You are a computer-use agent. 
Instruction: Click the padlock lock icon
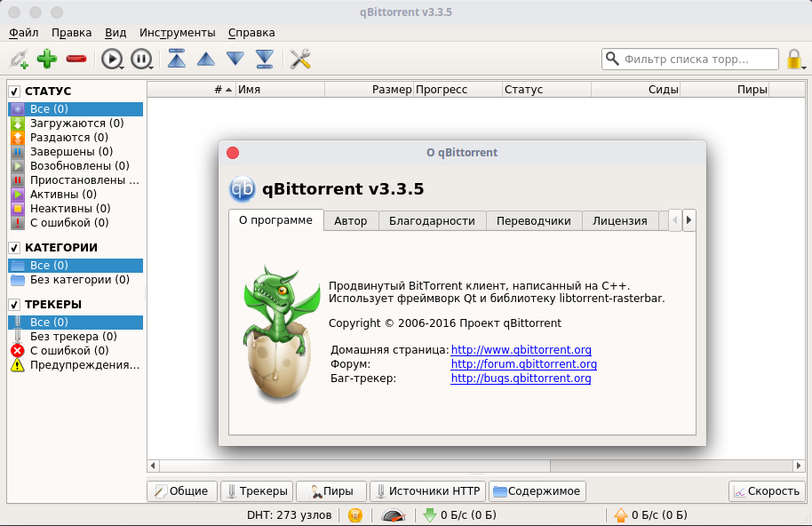(794, 59)
